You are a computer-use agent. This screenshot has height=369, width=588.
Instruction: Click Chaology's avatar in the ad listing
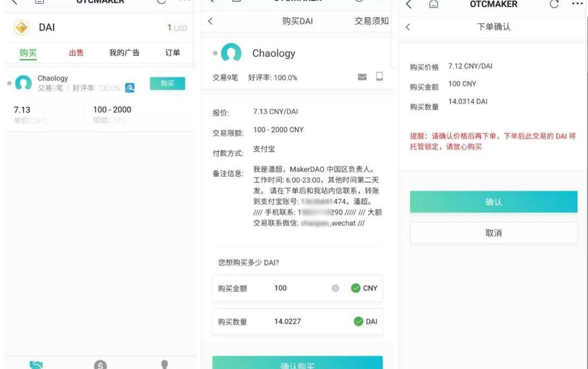tap(23, 83)
